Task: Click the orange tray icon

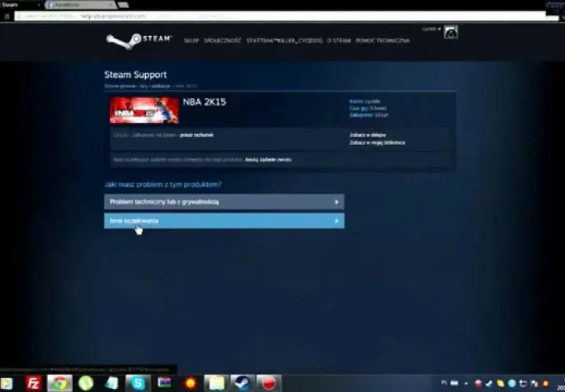Action: click(x=545, y=383)
